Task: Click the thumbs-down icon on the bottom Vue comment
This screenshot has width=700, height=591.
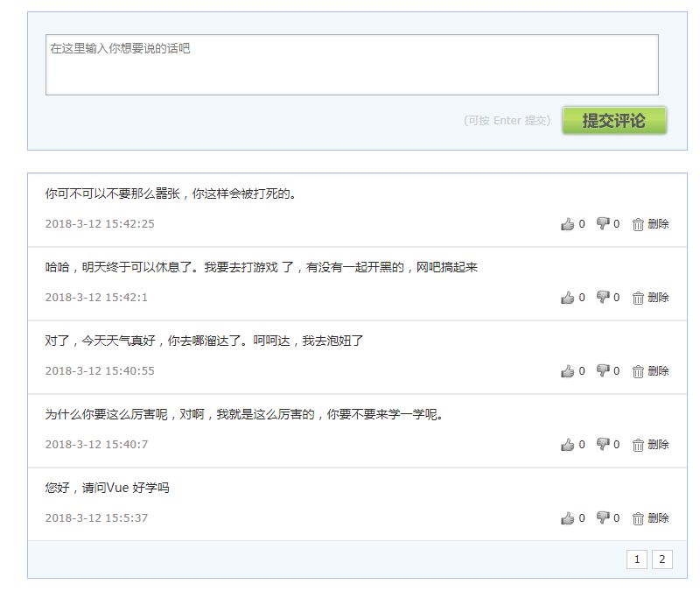Action: tap(605, 519)
